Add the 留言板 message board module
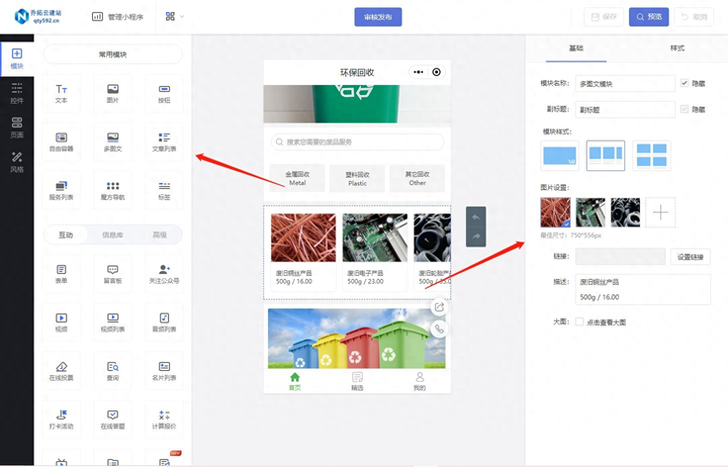The height and width of the screenshot is (467, 728). point(113,274)
